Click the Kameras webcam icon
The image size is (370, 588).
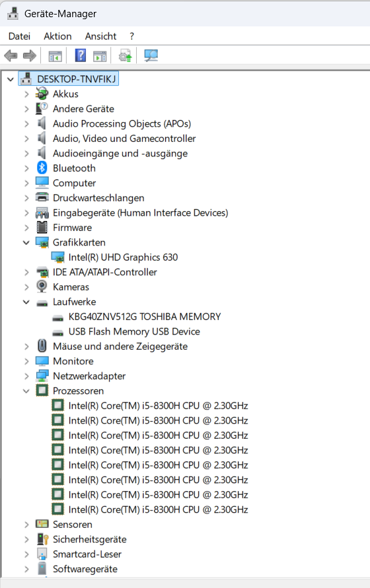click(42, 286)
